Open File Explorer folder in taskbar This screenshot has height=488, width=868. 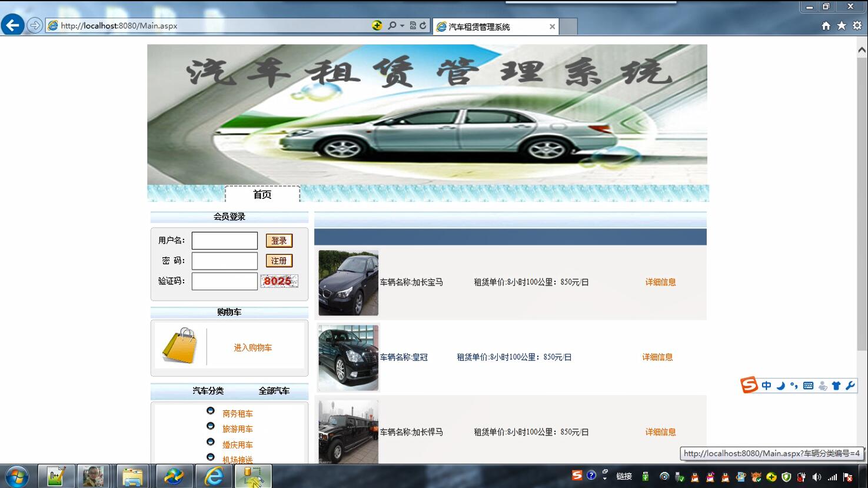pyautogui.click(x=133, y=476)
